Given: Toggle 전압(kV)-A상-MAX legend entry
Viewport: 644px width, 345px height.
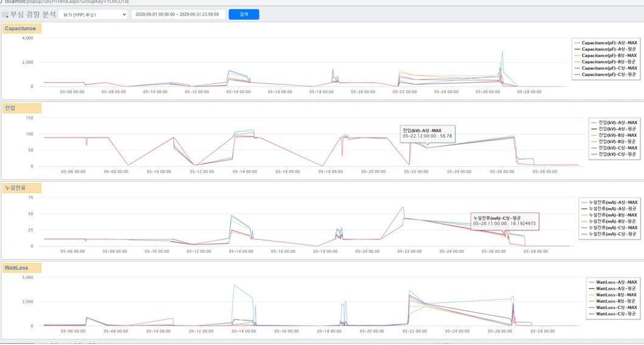Looking at the screenshot, I should click(614, 122).
